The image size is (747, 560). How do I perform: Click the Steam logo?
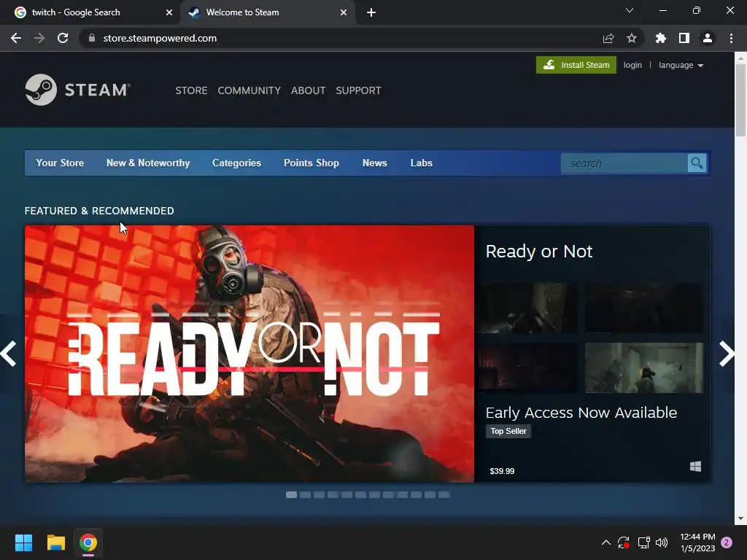point(77,90)
